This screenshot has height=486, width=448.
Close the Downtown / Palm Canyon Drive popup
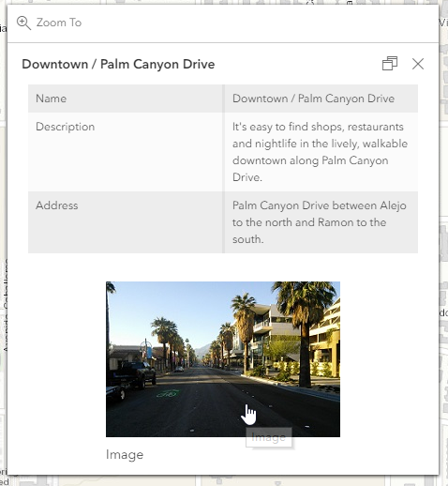(418, 64)
